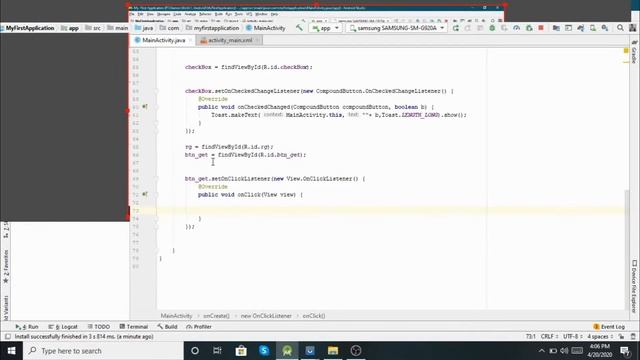
Task: Click the onCheckedChanged override gutter icon
Action: [144, 107]
